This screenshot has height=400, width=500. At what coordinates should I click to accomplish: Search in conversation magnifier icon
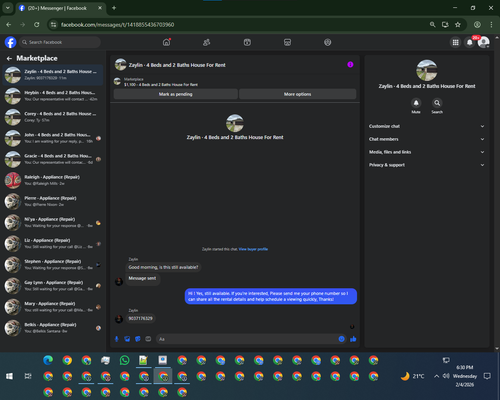437,103
